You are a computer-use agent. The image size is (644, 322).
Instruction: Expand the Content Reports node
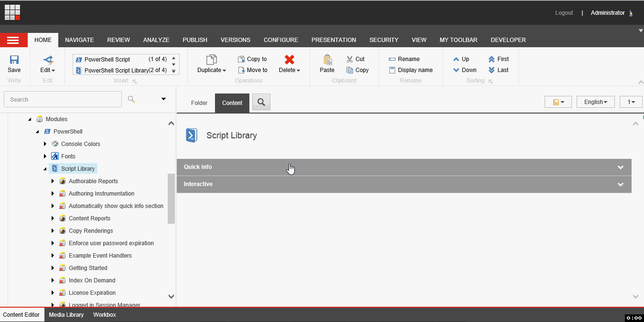point(53,218)
